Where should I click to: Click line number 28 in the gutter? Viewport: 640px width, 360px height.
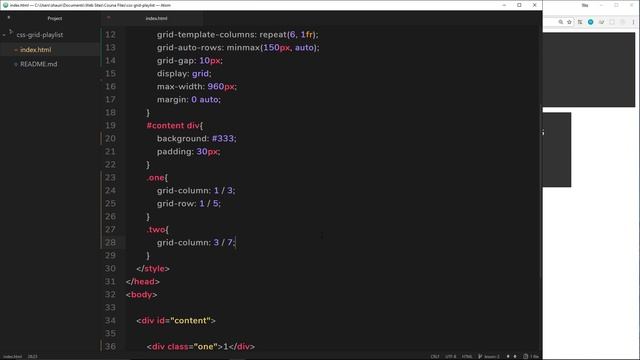110,242
